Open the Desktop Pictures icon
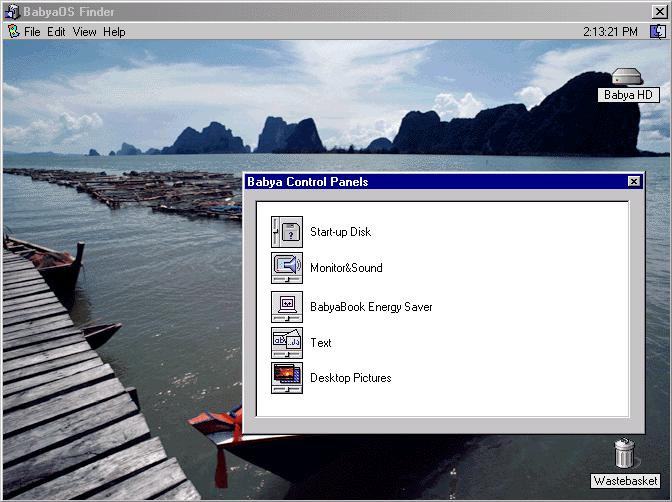672x502 pixels. pos(287,378)
